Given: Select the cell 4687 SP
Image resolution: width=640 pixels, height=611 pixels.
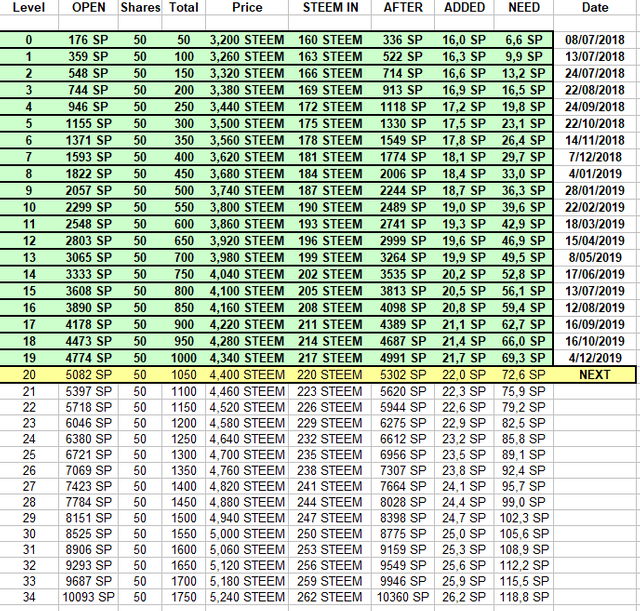Looking at the screenshot, I should 403,341.
